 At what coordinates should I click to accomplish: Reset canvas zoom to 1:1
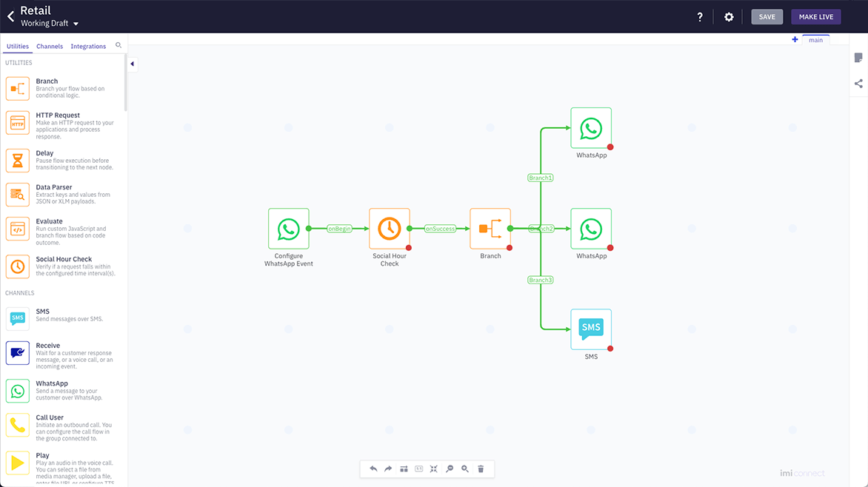[x=419, y=468]
